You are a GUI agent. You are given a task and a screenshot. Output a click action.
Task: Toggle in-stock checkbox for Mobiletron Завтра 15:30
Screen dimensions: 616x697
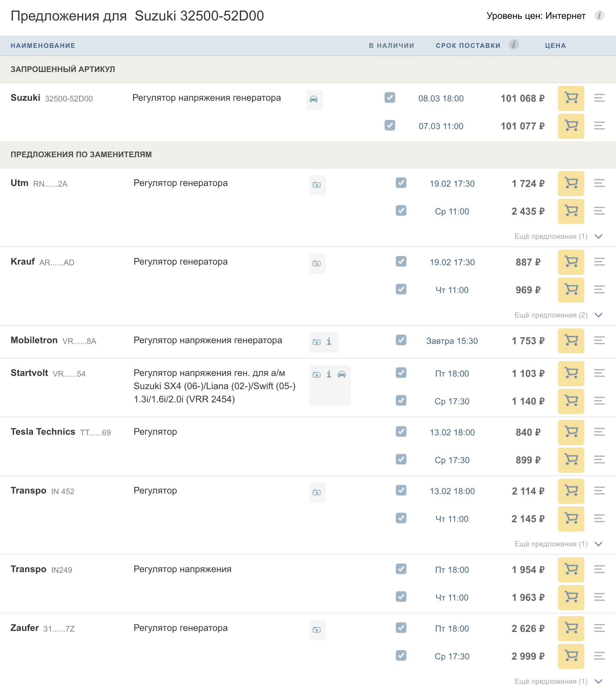point(401,340)
